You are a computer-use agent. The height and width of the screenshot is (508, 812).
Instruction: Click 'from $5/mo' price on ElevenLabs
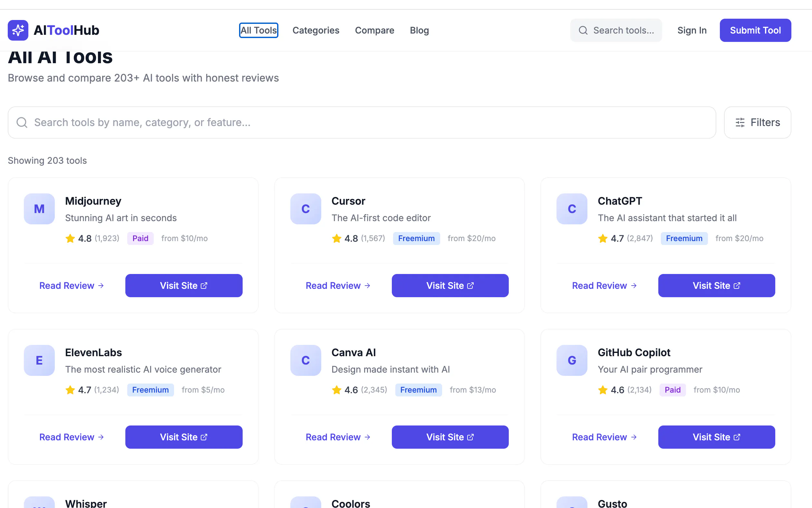click(203, 390)
